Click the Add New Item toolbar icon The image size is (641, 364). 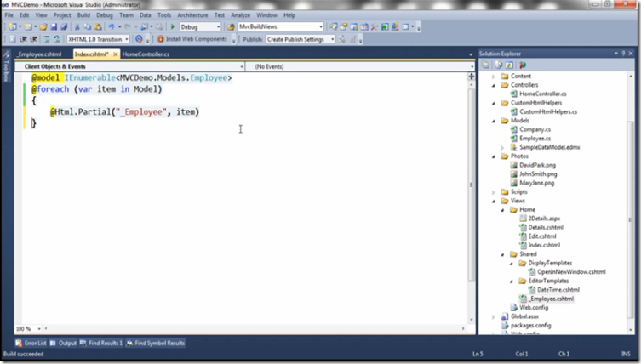pyautogui.click(x=27, y=27)
